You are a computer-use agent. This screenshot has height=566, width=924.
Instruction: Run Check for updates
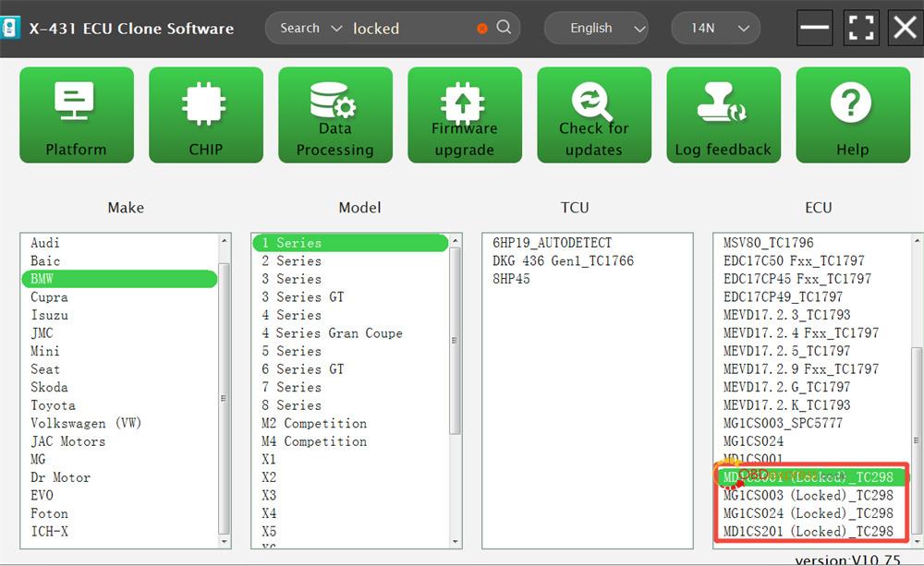594,114
